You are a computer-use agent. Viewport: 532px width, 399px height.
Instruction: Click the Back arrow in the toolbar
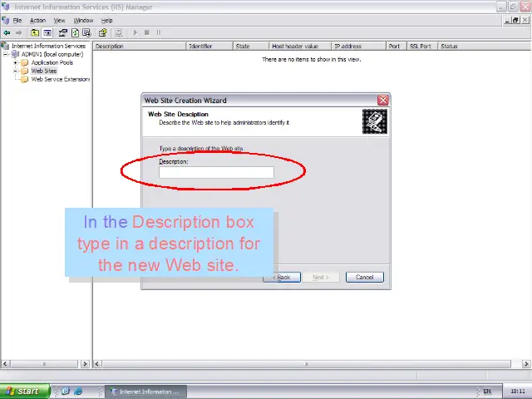7,33
